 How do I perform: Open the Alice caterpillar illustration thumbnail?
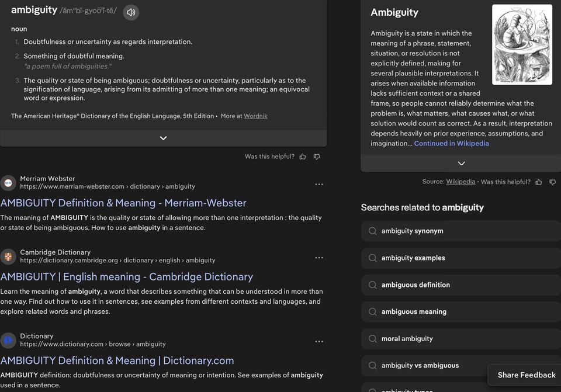coord(522,44)
